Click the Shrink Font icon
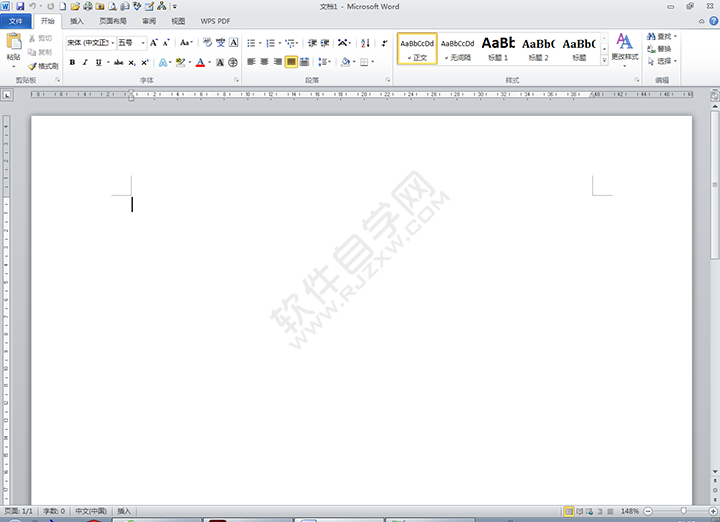The image size is (720, 522). (x=166, y=43)
